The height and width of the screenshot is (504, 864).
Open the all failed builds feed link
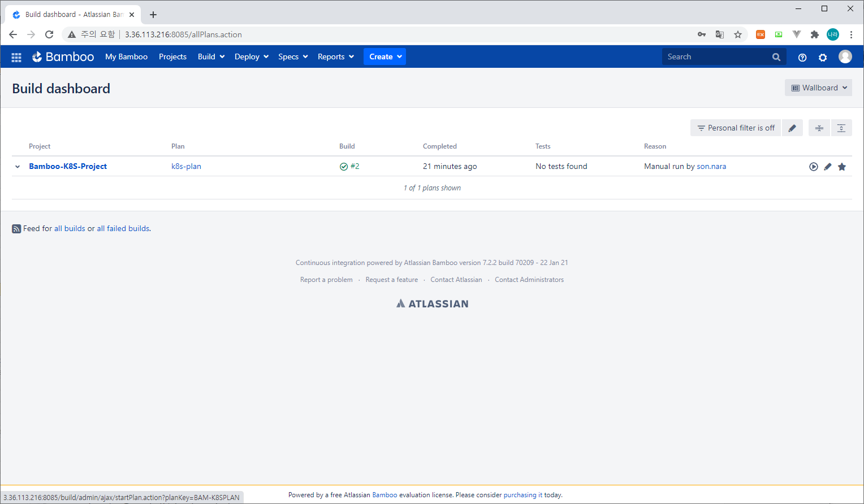(123, 229)
